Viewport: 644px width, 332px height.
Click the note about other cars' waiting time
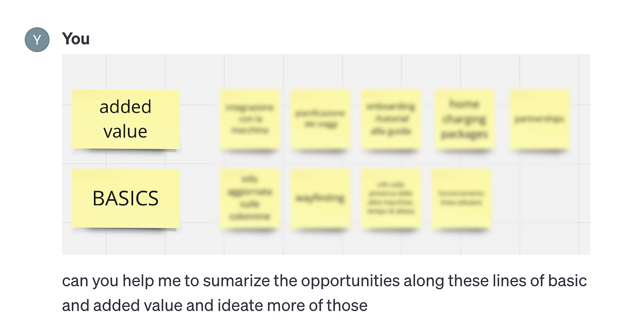[391, 198]
